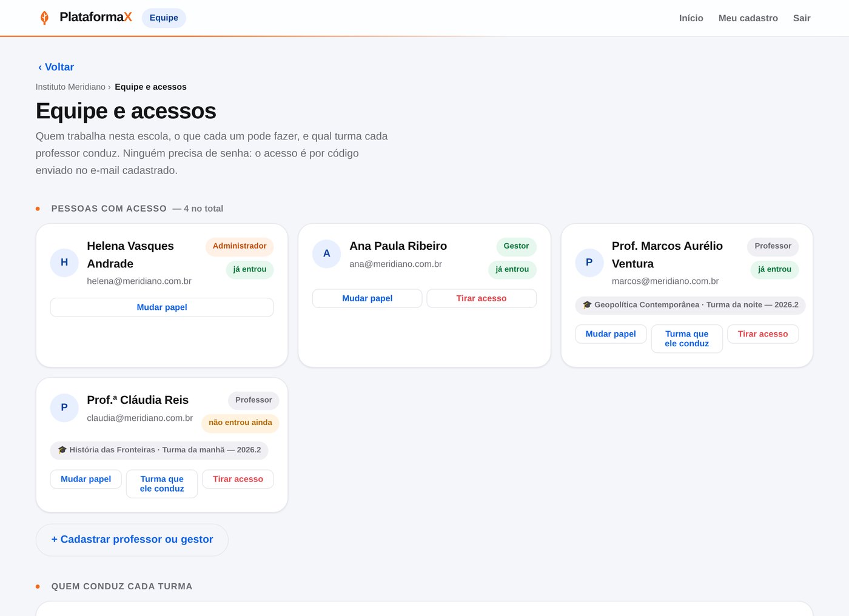Image resolution: width=849 pixels, height=616 pixels.
Task: Click Mudar papel for Prof.ª Cláudia Reis
Action: 86,479
